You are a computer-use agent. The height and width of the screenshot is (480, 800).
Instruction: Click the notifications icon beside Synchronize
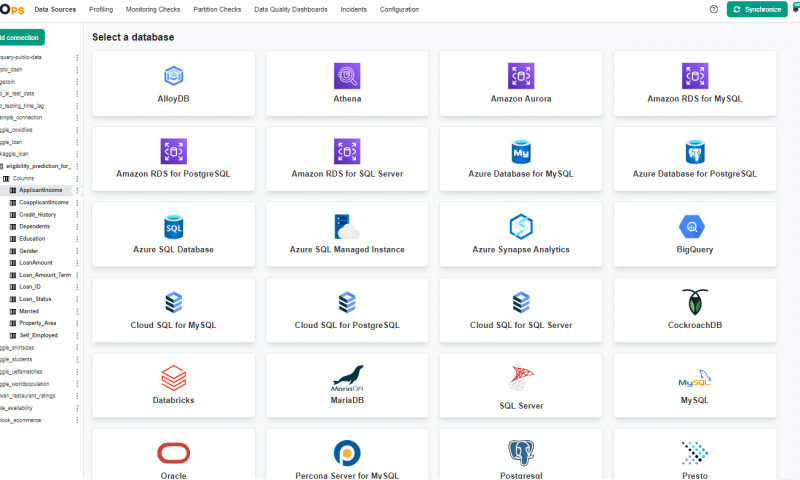(x=795, y=9)
